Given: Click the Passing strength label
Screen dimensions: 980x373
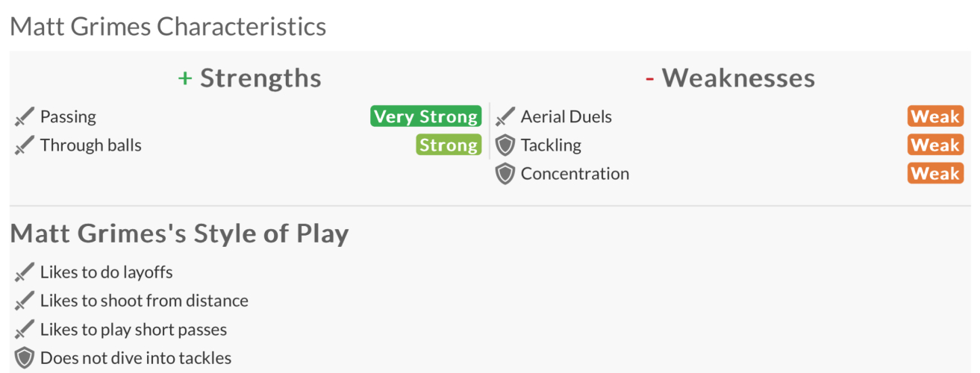Looking at the screenshot, I should pyautogui.click(x=68, y=117).
